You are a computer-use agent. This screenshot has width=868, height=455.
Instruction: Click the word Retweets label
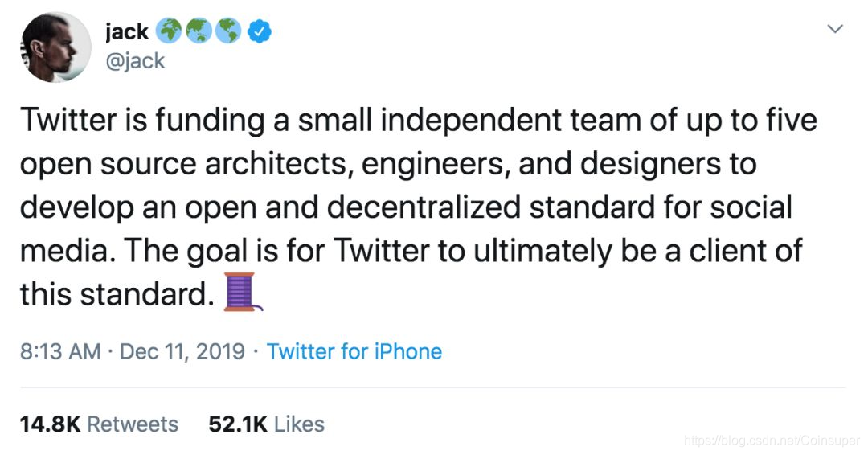coord(133,424)
